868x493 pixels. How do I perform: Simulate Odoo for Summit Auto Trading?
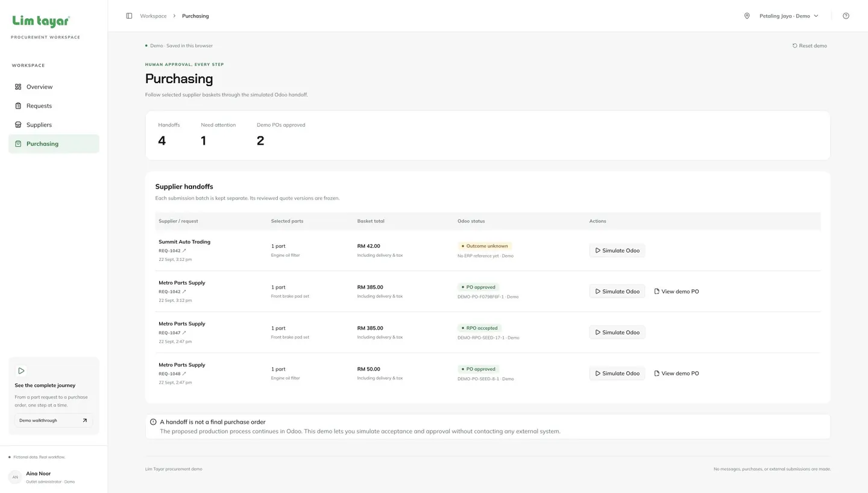pos(617,250)
